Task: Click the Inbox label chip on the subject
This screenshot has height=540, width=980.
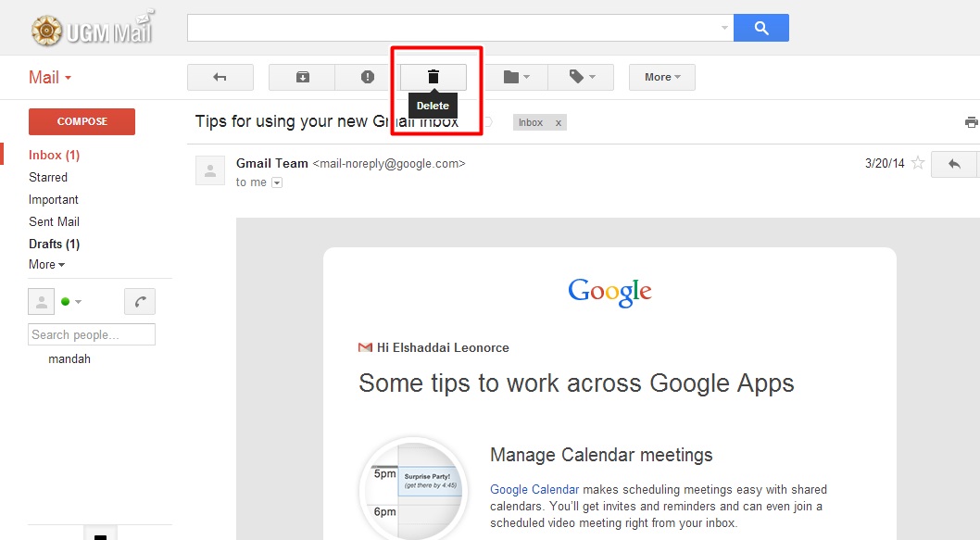Action: (x=531, y=122)
